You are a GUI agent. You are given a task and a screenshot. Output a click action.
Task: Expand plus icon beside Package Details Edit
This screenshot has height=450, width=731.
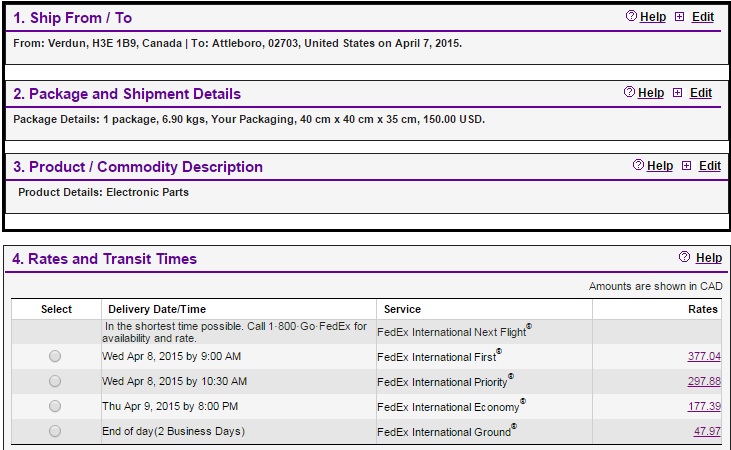click(x=677, y=93)
